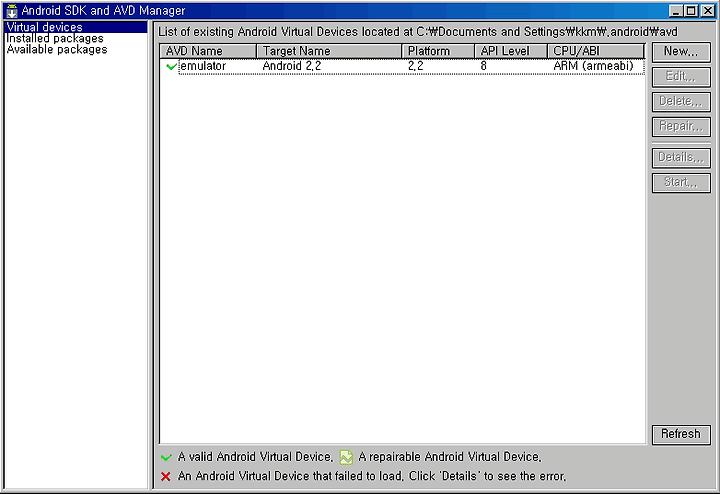The height and width of the screenshot is (494, 720).
Task: Click the repairable device legend icon
Action: pyautogui.click(x=346, y=457)
